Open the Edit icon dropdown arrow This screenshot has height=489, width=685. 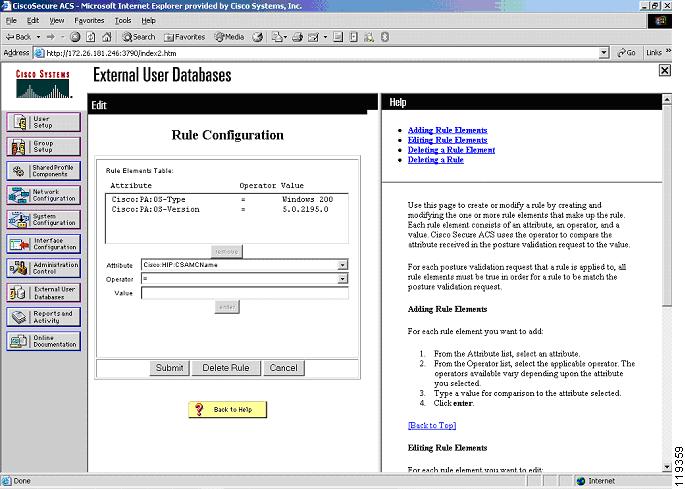(x=325, y=37)
